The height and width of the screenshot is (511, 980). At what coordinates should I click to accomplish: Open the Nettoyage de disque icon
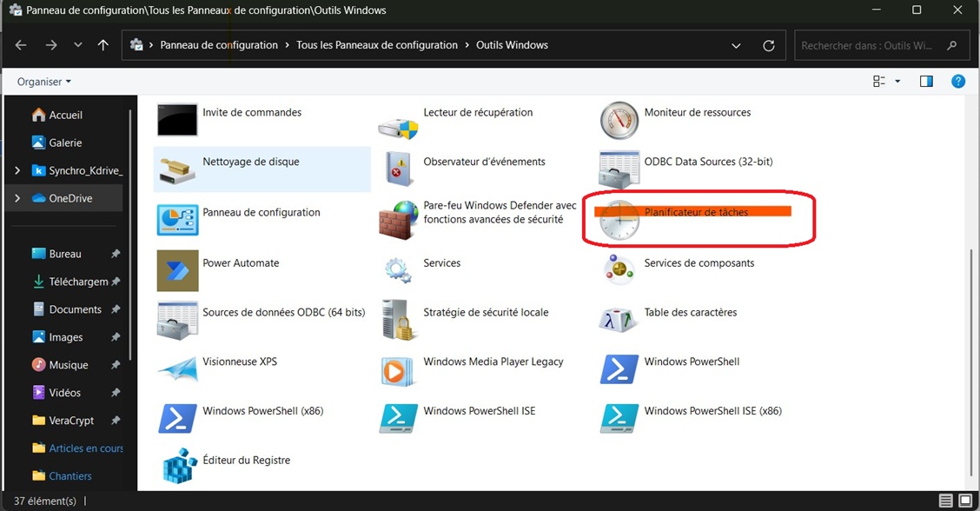177,169
